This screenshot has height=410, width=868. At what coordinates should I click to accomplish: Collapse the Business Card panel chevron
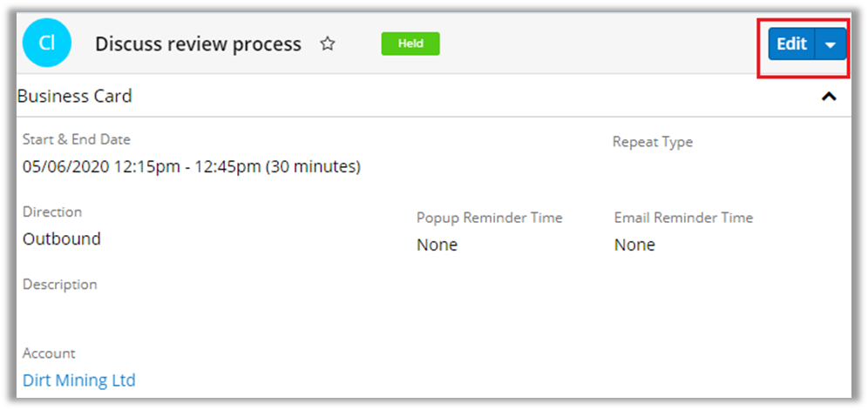[x=829, y=97]
